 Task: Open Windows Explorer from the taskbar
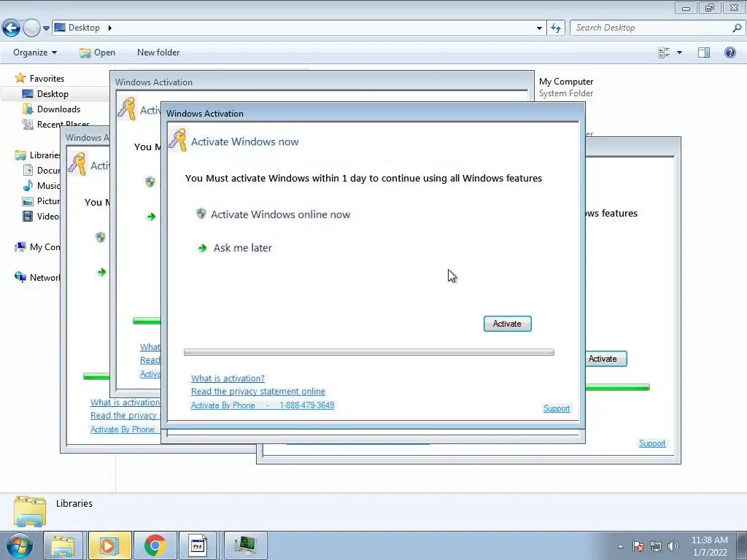pos(63,545)
